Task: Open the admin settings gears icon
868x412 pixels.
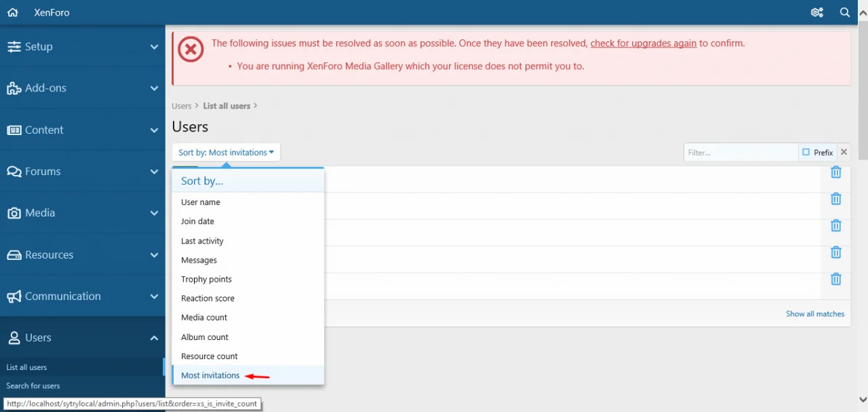Action: 816,12
